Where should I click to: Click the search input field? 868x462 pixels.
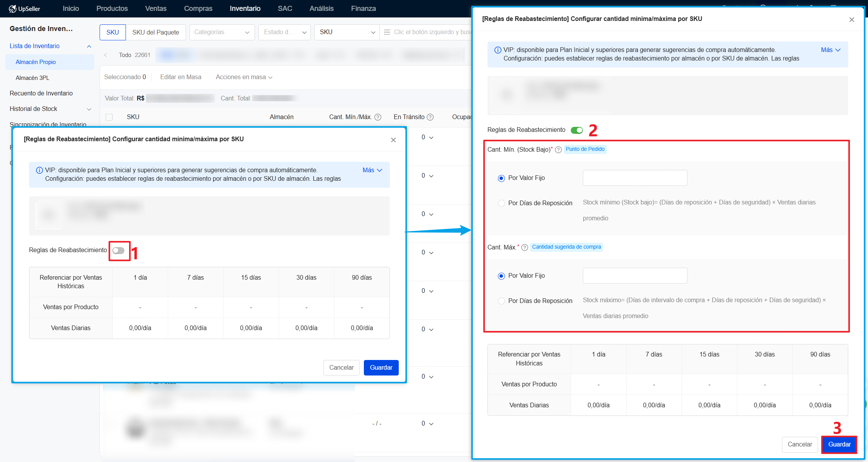432,32
